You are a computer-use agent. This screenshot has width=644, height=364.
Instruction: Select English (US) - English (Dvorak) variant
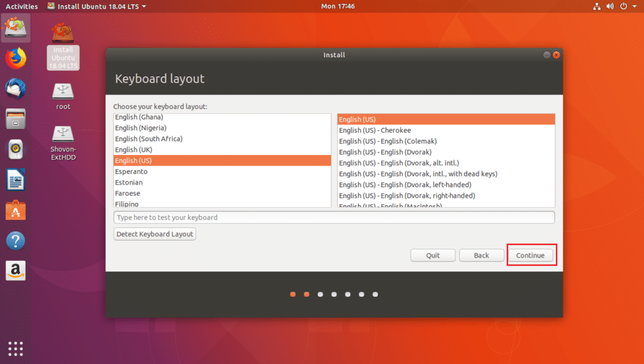(446, 152)
